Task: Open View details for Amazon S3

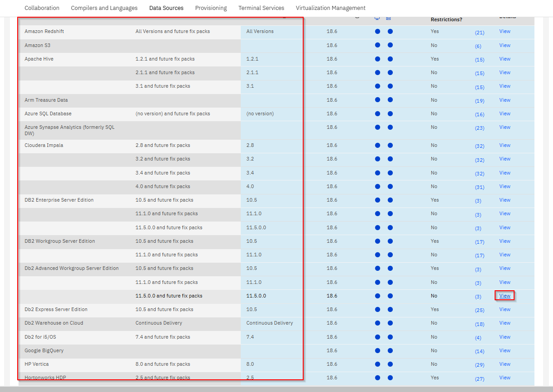Action: tap(505, 45)
